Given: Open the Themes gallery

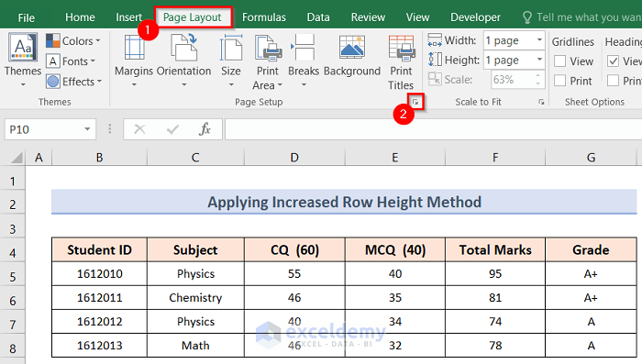Looking at the screenshot, I should click(x=23, y=61).
